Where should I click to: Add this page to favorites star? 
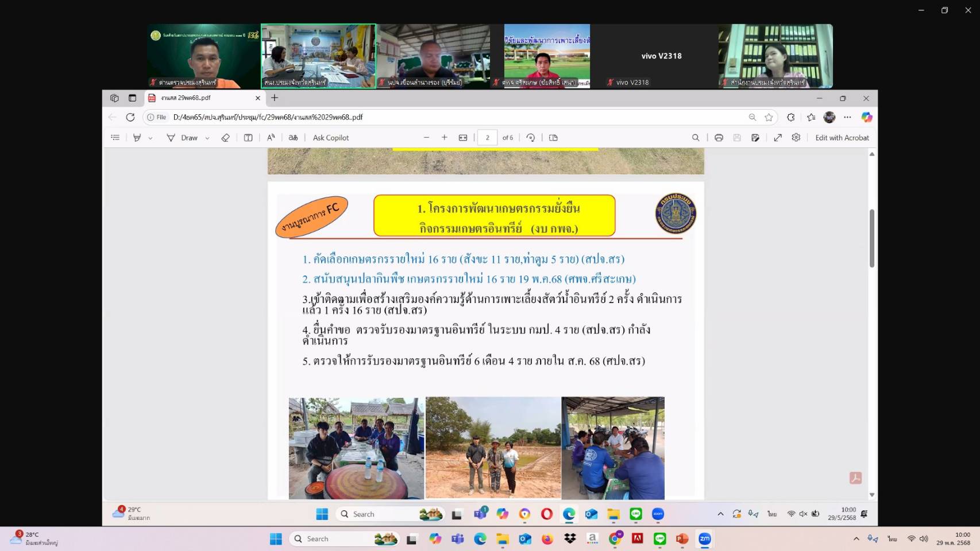(x=769, y=117)
